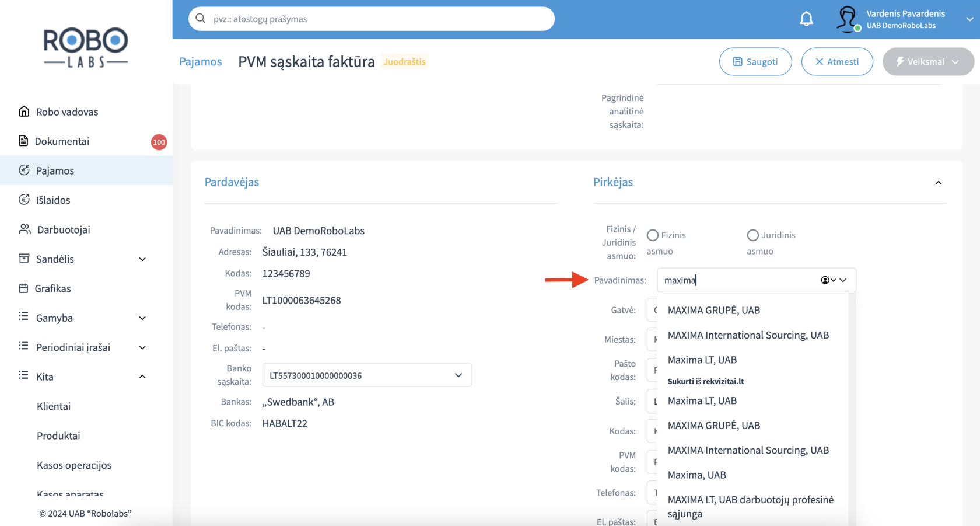Screen dimensions: 980x526
Task: Open Kasos operacijos under Kita
Action: coord(74,465)
